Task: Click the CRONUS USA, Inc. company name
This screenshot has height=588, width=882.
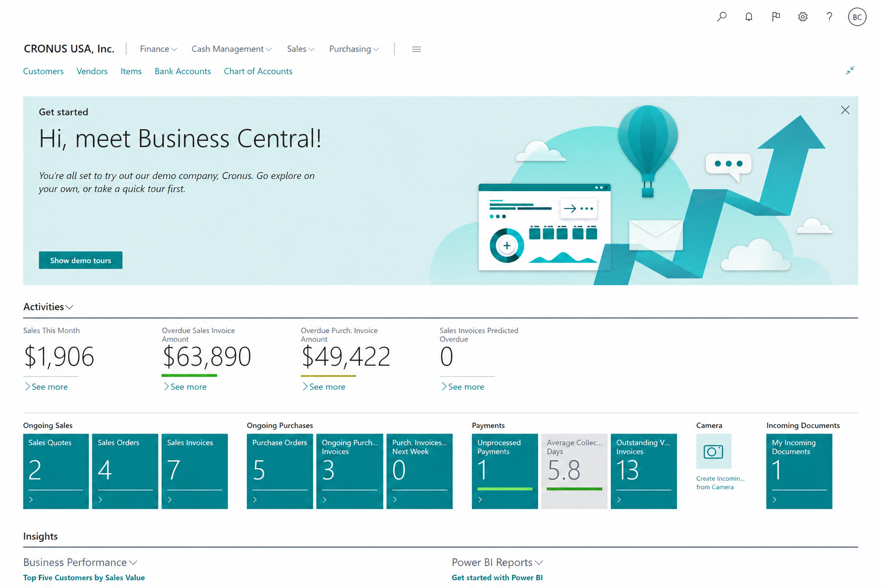Action: 69,49
